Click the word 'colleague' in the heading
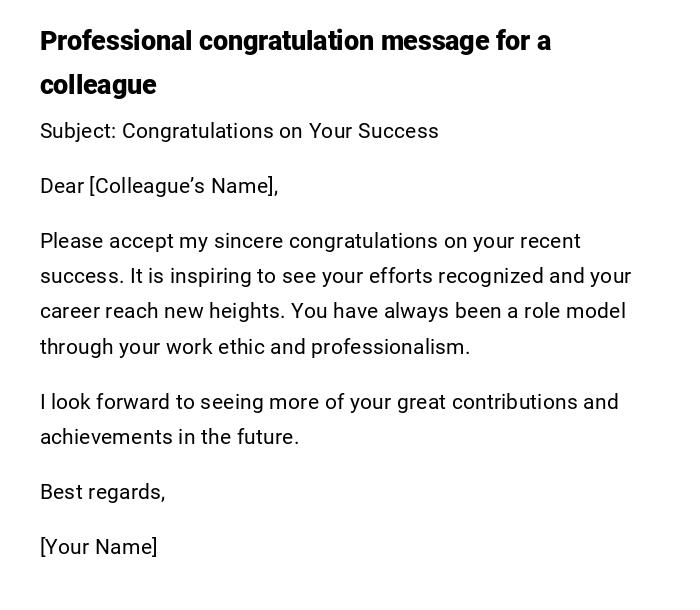This screenshot has height=610, width=700. pyautogui.click(x=98, y=86)
